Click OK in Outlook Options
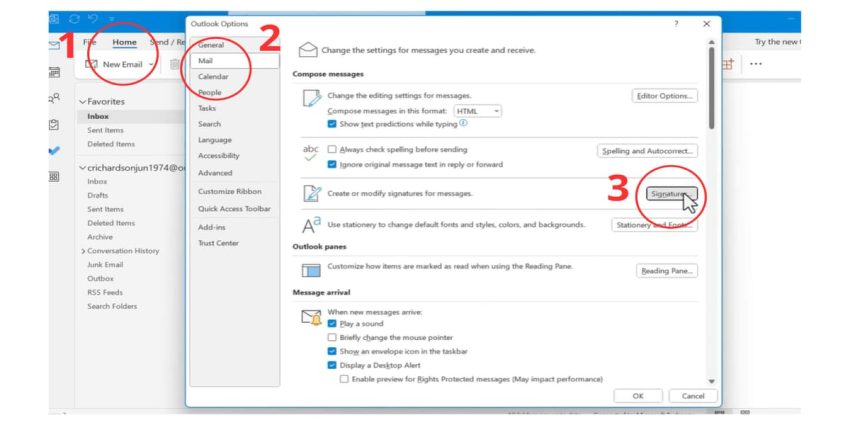Screen dimensions: 850x425 click(638, 396)
